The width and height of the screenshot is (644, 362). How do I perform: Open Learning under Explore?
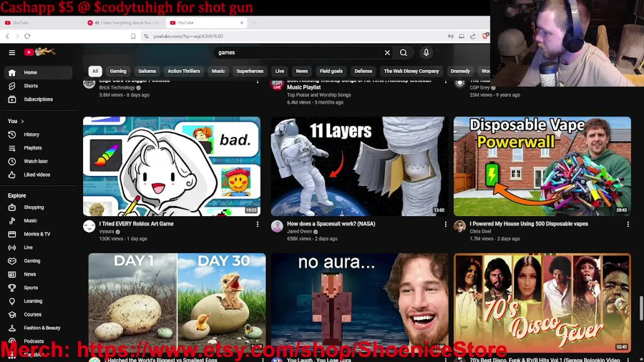point(38,301)
